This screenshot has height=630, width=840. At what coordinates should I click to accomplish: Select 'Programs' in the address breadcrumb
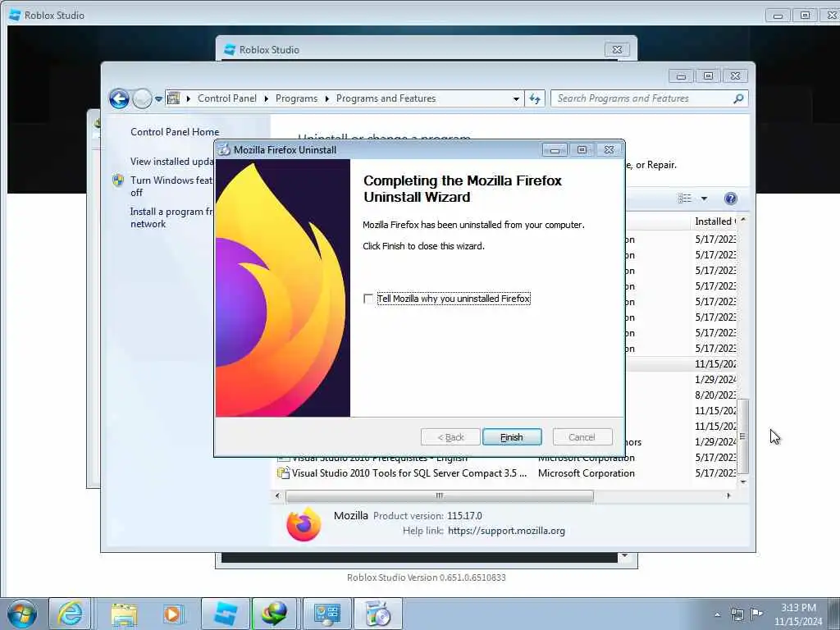tap(296, 98)
